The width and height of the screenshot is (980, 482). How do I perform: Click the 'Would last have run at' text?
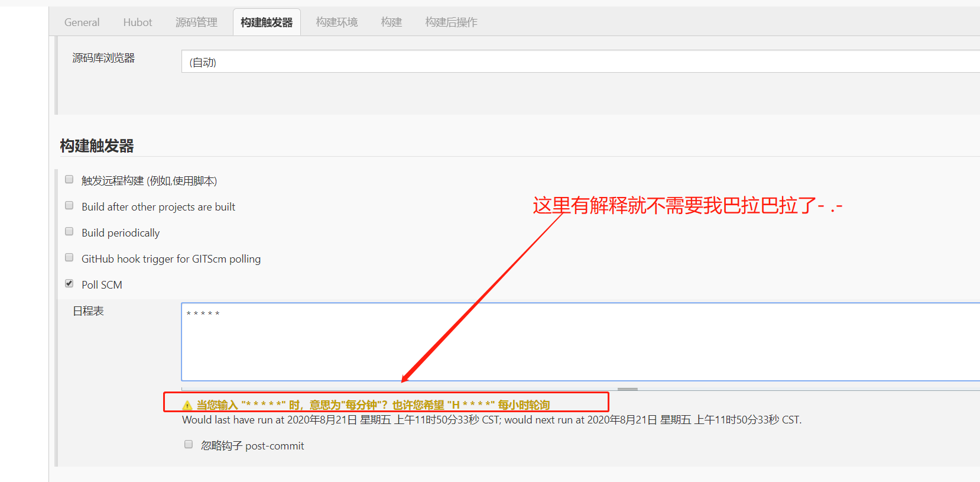[492, 420]
